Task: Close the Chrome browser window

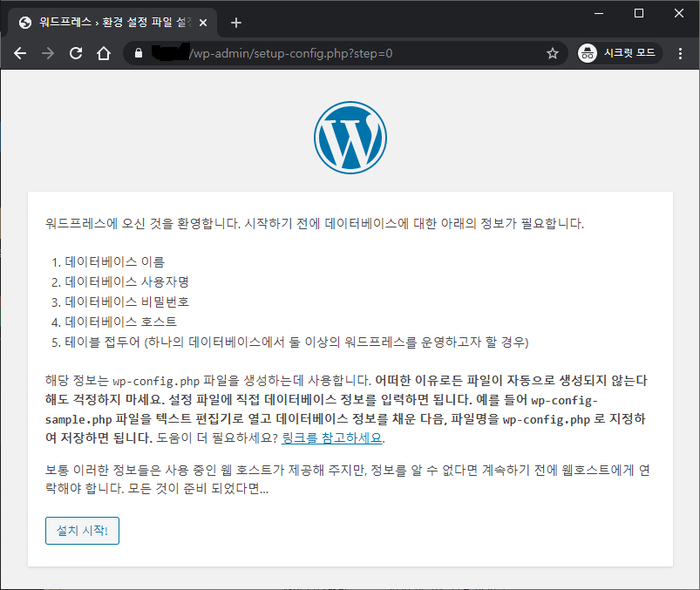Action: click(x=678, y=13)
